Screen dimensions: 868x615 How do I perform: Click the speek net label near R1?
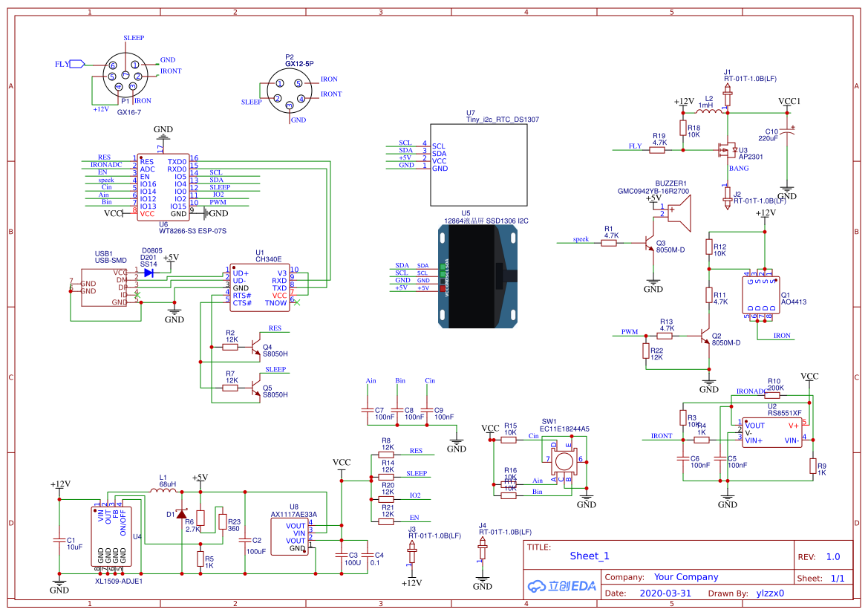coord(581,239)
